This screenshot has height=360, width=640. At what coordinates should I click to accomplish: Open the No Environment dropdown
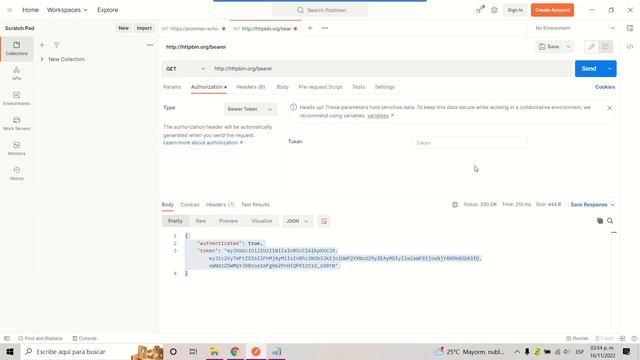click(x=575, y=28)
